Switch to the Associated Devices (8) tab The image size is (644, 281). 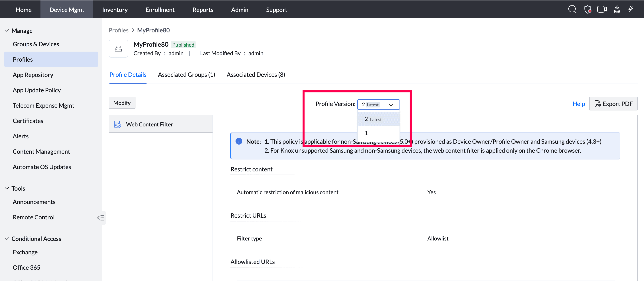[x=256, y=75]
